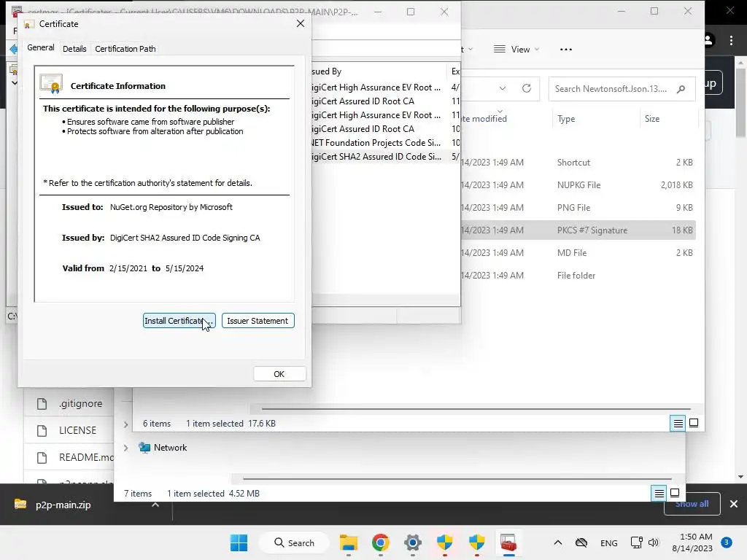Select the PKCS #7 Signature file row
Screen dimensions: 747x560
tap(578, 230)
